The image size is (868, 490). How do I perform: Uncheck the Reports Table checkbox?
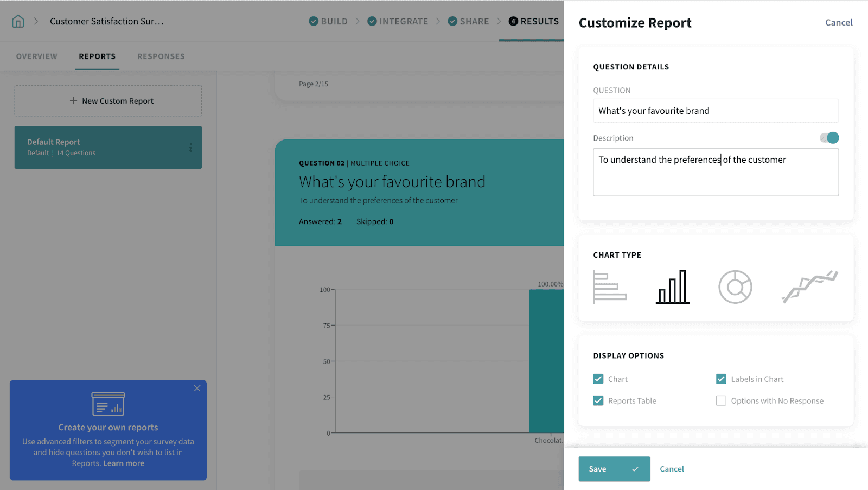(x=598, y=401)
